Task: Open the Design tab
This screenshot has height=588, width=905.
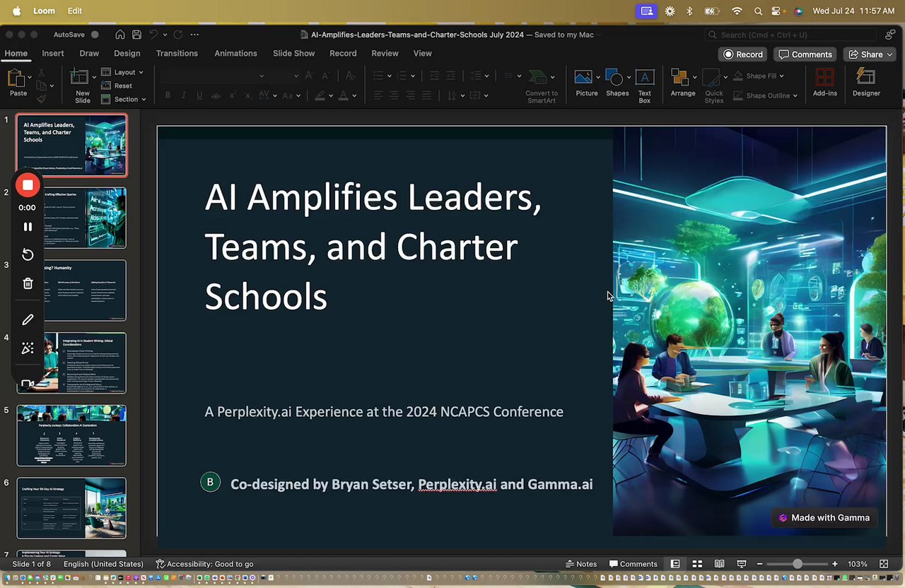Action: pyautogui.click(x=127, y=53)
